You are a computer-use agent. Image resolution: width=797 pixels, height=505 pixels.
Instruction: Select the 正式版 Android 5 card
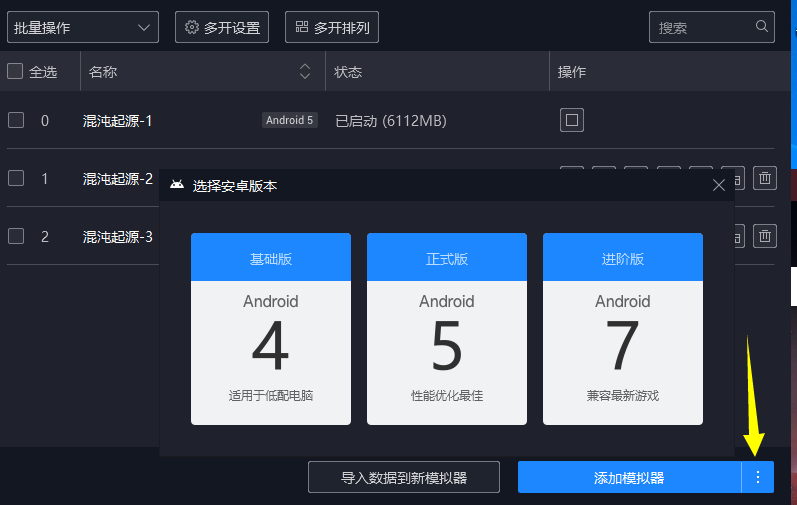447,329
